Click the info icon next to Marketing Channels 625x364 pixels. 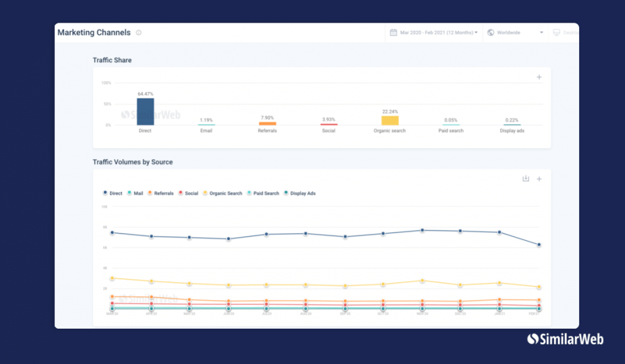pyautogui.click(x=139, y=33)
